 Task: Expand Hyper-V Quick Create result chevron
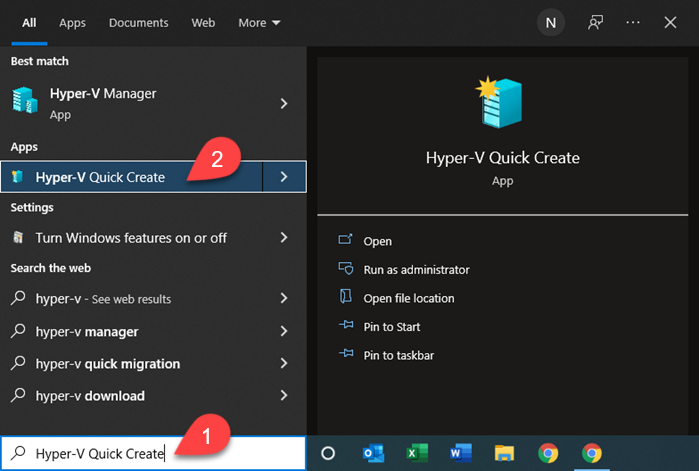pyautogui.click(x=284, y=177)
